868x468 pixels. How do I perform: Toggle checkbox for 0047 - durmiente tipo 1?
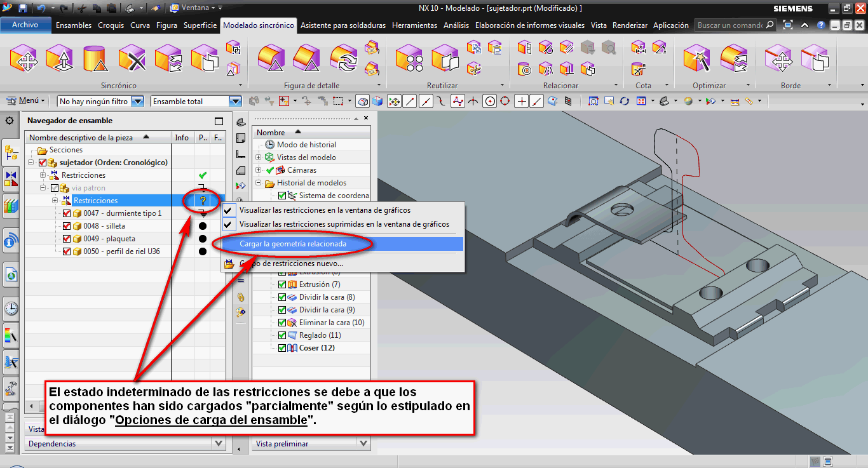[67, 213]
